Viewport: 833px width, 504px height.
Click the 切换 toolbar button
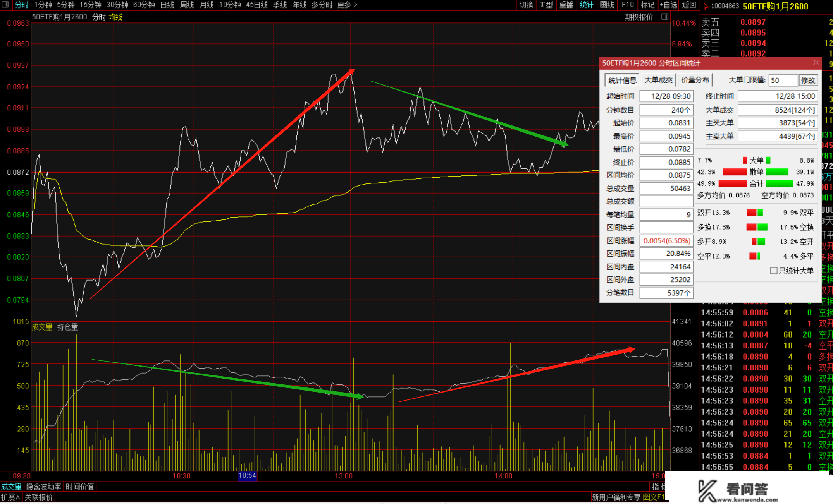pos(526,5)
